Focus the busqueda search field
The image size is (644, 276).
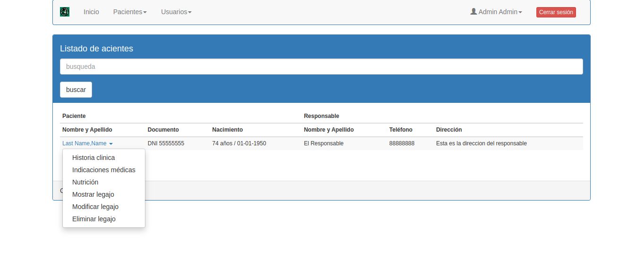(x=321, y=67)
